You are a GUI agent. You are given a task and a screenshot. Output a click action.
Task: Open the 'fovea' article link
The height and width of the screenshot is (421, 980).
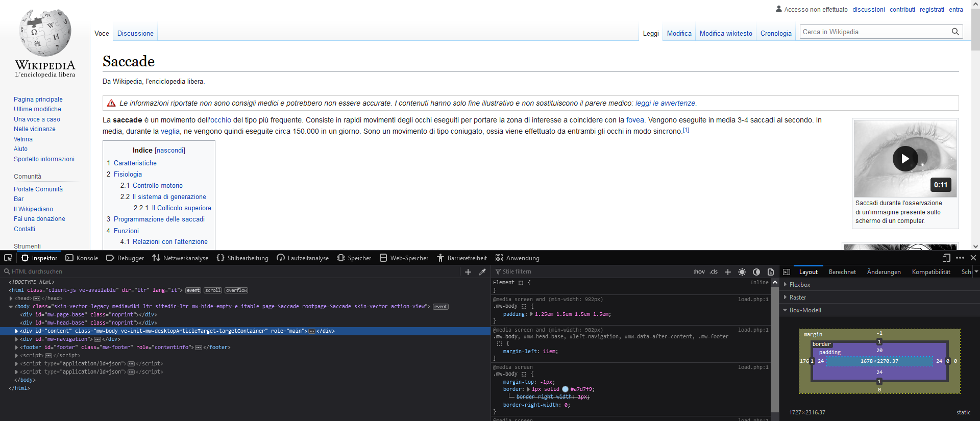click(x=635, y=120)
